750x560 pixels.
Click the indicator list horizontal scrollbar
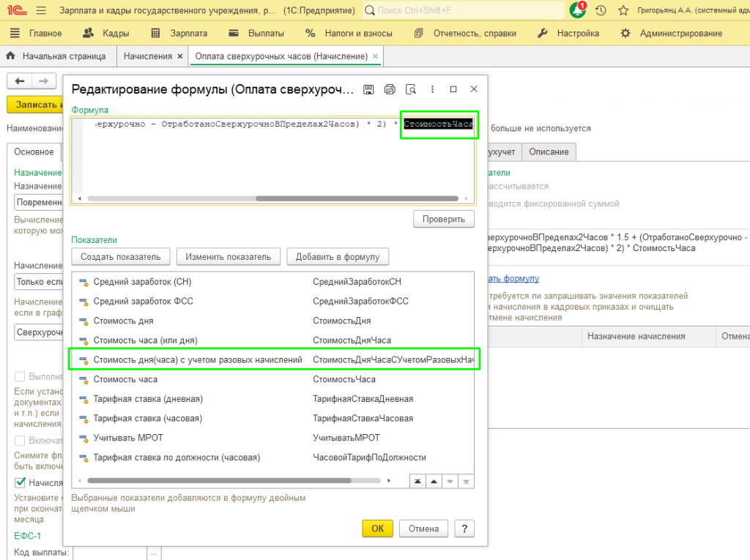point(220,481)
